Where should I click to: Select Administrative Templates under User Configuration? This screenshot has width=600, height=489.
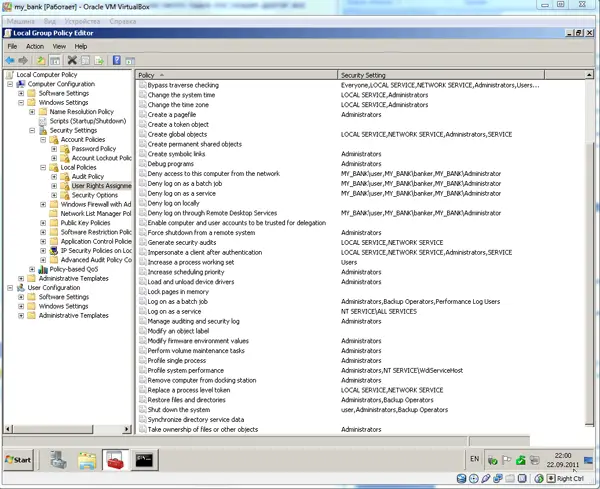click(x=73, y=316)
